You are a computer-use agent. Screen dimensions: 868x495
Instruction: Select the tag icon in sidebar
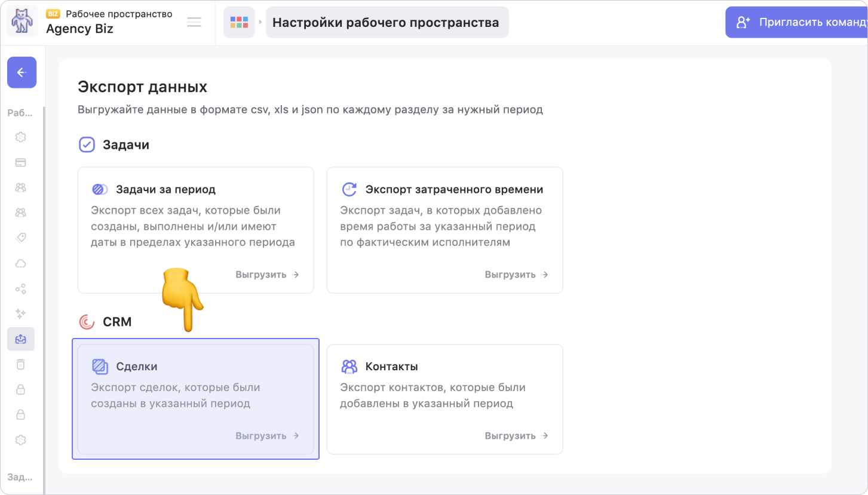[x=20, y=238]
